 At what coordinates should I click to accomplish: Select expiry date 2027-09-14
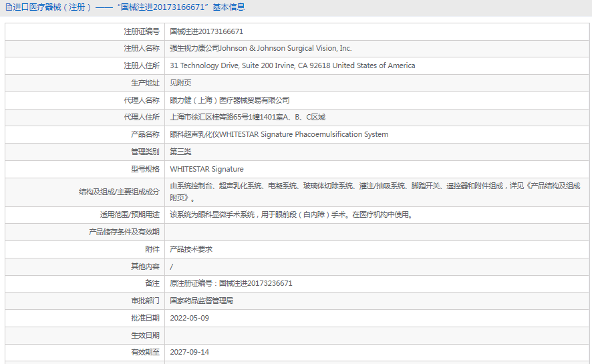point(190,352)
